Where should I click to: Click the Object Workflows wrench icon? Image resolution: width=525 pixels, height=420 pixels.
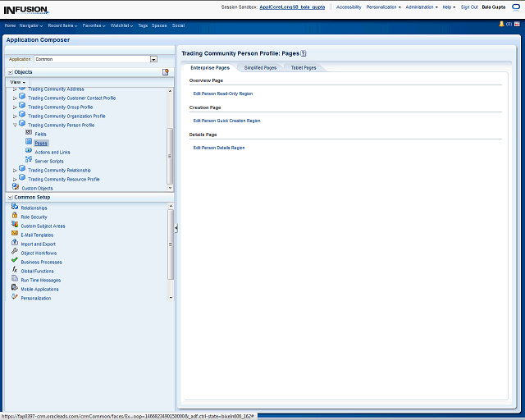pyautogui.click(x=15, y=252)
